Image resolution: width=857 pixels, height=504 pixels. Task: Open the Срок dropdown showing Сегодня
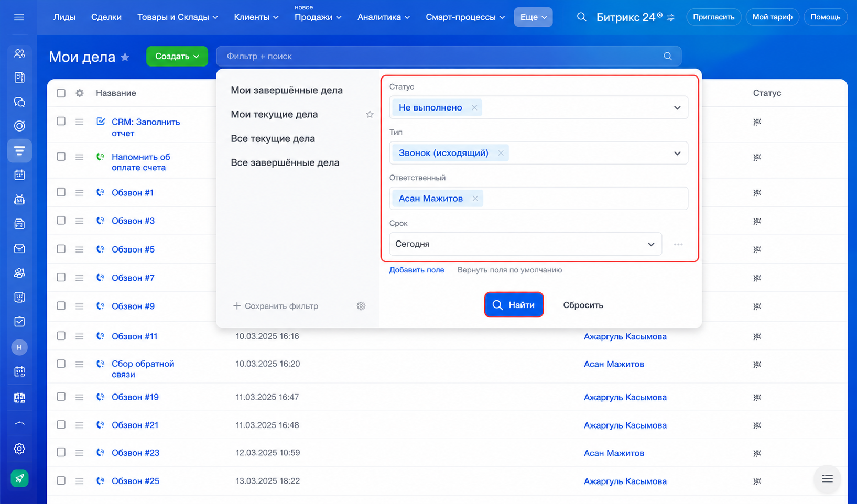point(526,244)
